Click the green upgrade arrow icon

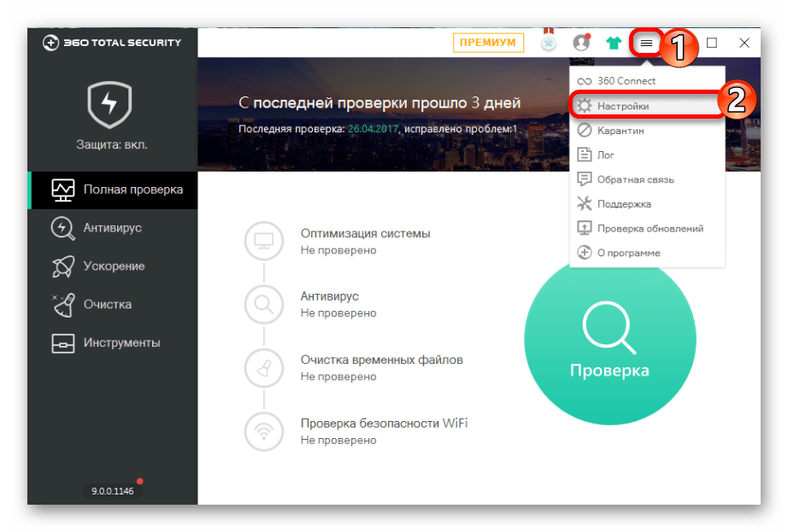point(615,43)
